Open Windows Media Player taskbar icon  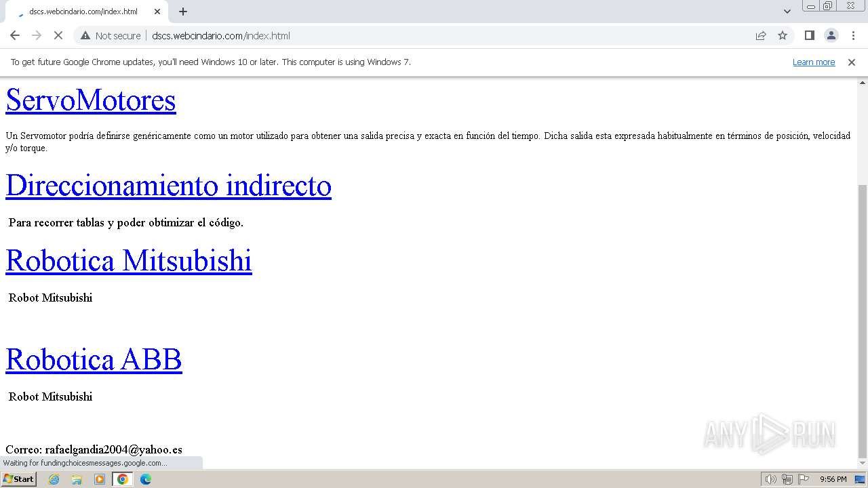coord(100,479)
